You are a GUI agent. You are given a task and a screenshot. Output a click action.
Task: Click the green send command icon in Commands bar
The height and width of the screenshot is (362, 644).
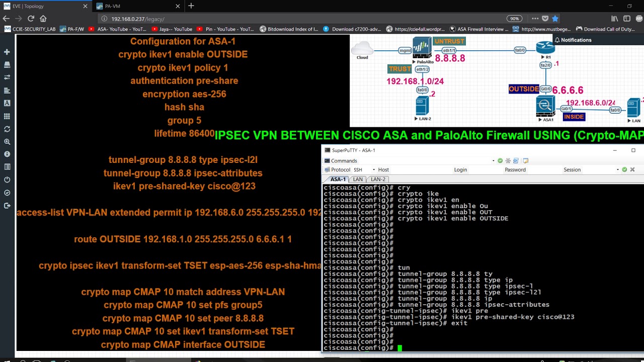click(500, 161)
